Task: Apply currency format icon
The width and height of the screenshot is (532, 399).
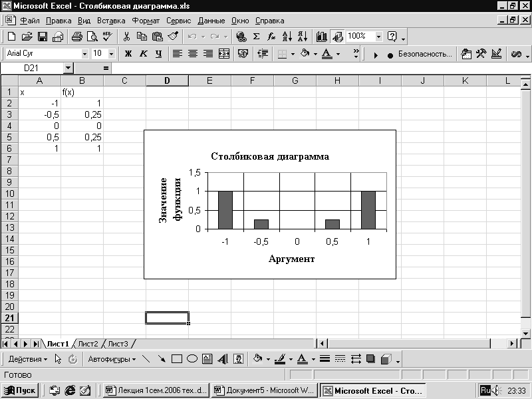Action: pos(243,54)
